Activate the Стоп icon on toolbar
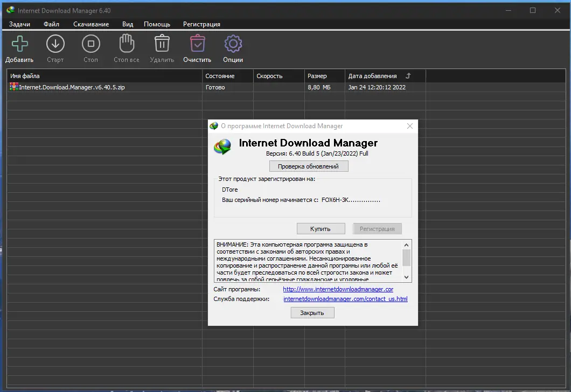 (x=90, y=43)
